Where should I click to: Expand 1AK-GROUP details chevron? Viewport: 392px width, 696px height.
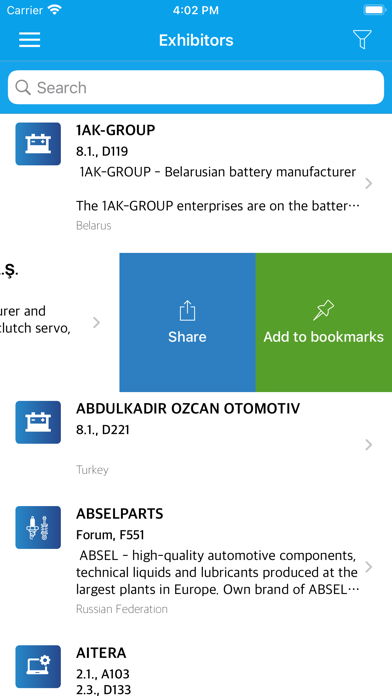click(x=368, y=183)
